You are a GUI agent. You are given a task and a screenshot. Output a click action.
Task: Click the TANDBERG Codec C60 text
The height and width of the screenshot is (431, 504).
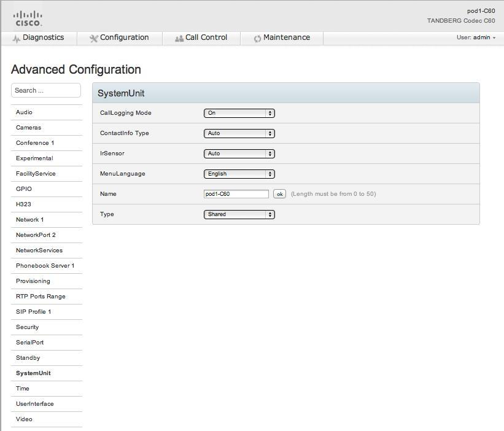[x=461, y=21]
